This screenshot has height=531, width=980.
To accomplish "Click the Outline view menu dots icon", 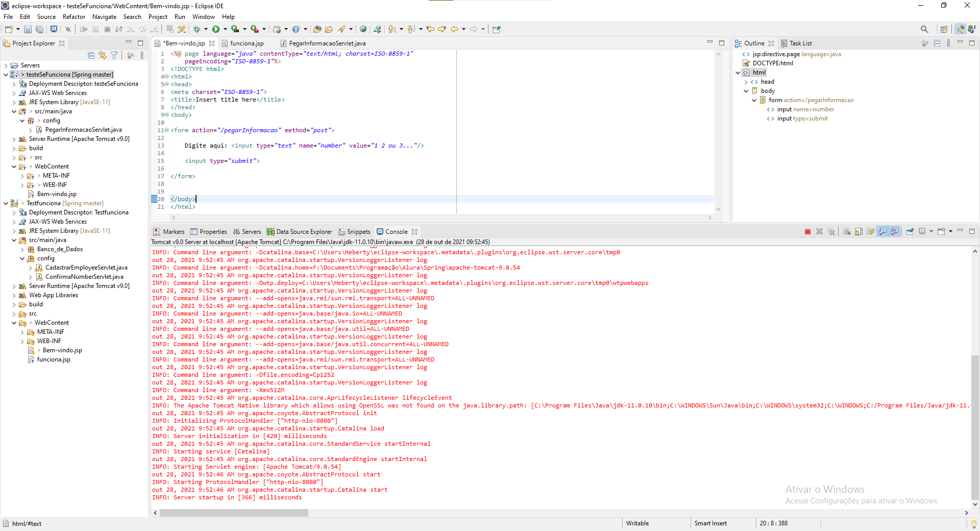I will pos(948,43).
